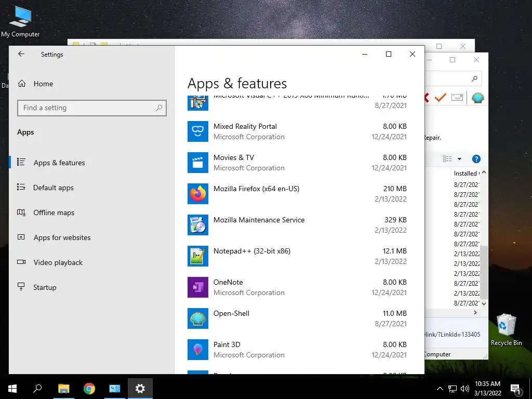The width and height of the screenshot is (532, 399).
Task: Click the Mozilla Maintenance Service icon
Action: point(198,225)
